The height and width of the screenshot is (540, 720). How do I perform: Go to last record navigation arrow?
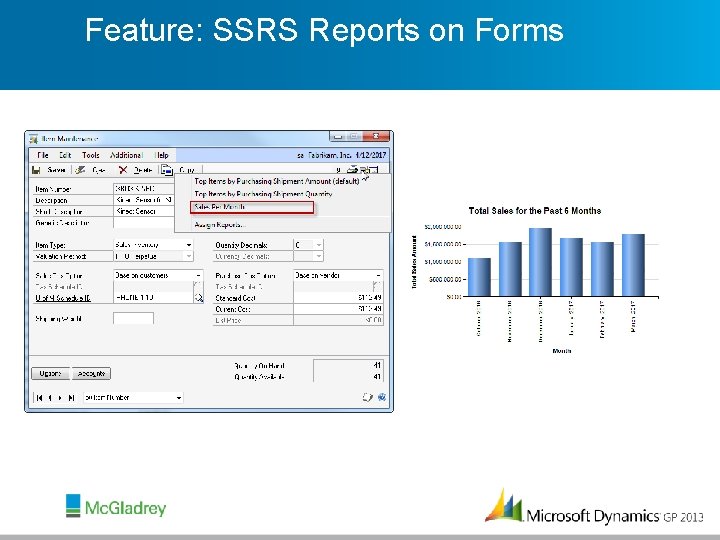click(x=71, y=398)
